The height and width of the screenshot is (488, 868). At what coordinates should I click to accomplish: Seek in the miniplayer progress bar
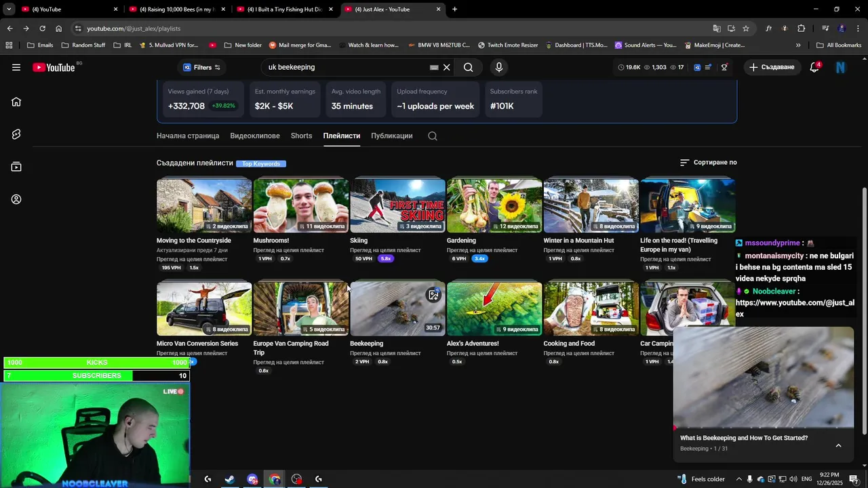(x=764, y=428)
